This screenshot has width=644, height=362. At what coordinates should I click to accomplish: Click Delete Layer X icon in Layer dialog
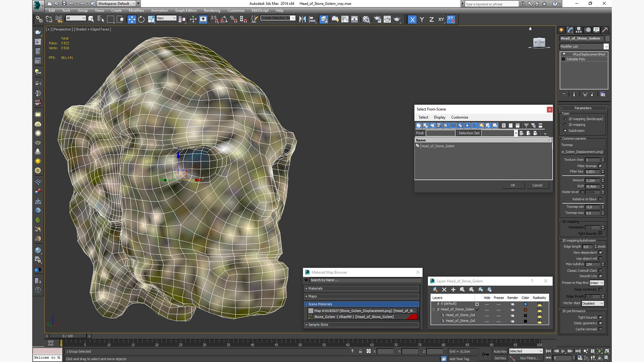click(444, 290)
